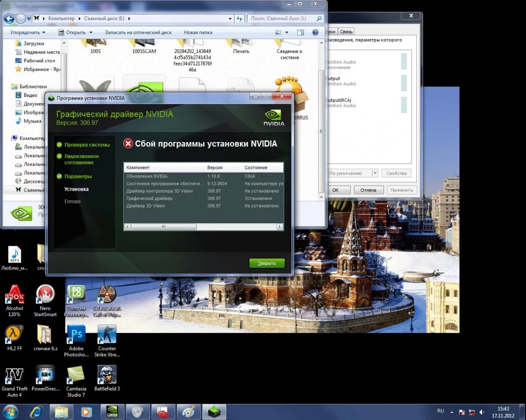
Task: Select the 100SSCAM folder
Action: point(144,46)
